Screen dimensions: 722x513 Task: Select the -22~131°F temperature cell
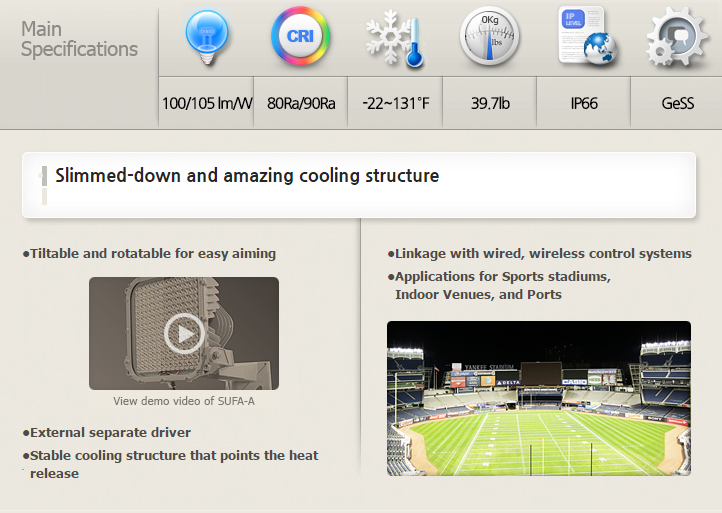pyautogui.click(x=395, y=102)
